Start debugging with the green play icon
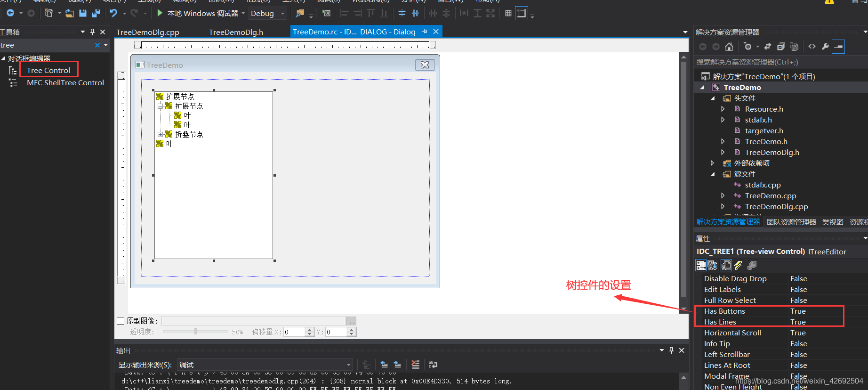The width and height of the screenshot is (868, 390). coord(160,13)
